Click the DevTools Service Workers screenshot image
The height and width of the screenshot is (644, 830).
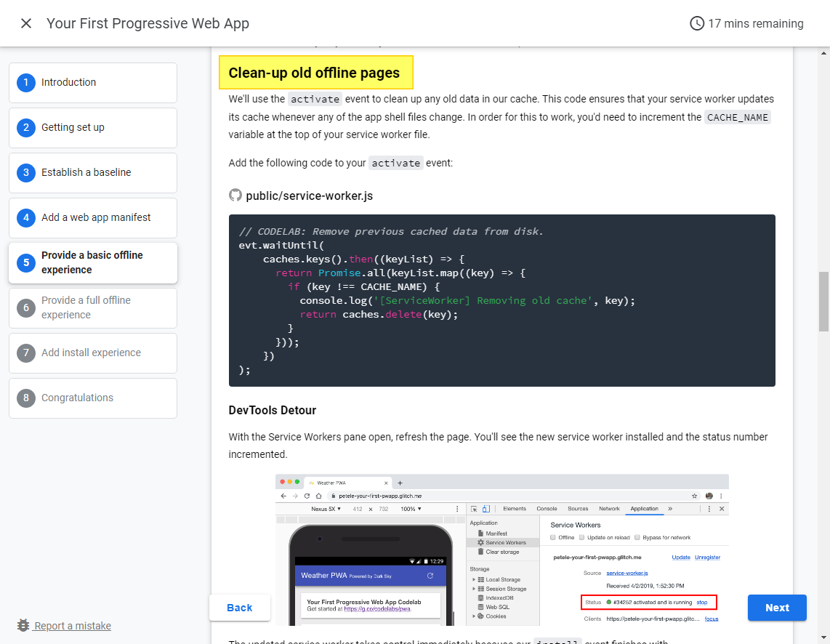click(501, 550)
